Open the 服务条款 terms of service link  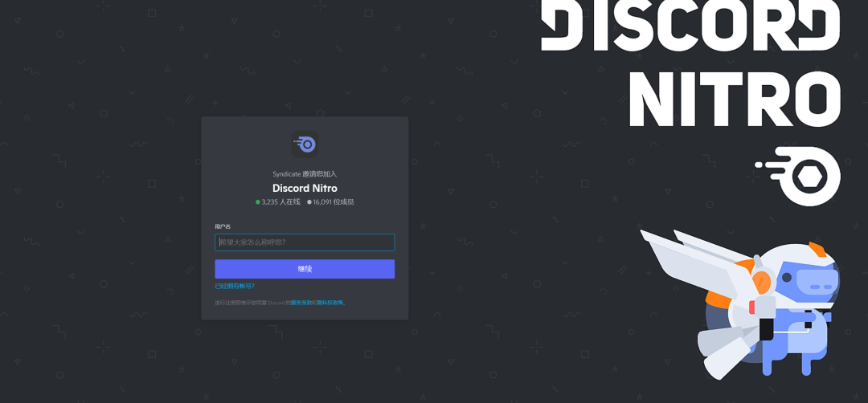[x=301, y=303]
